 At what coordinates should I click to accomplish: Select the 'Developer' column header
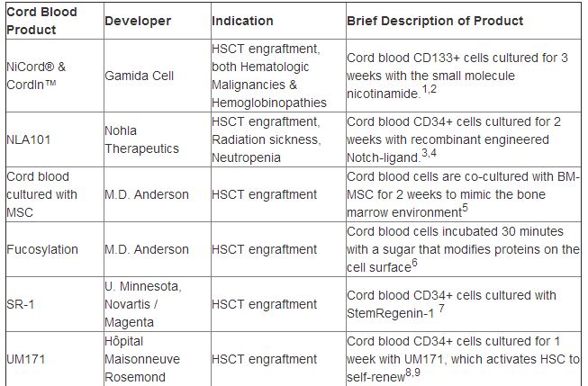tap(138, 21)
